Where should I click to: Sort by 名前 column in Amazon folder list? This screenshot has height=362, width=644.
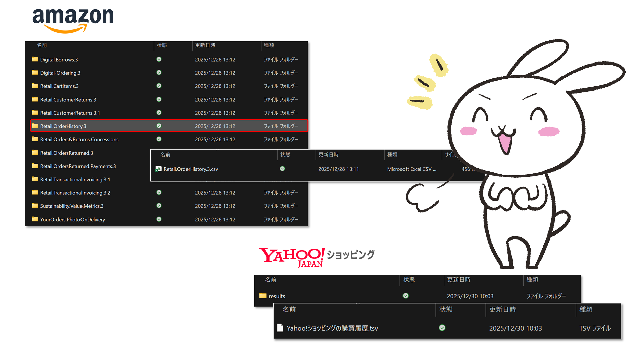[42, 45]
